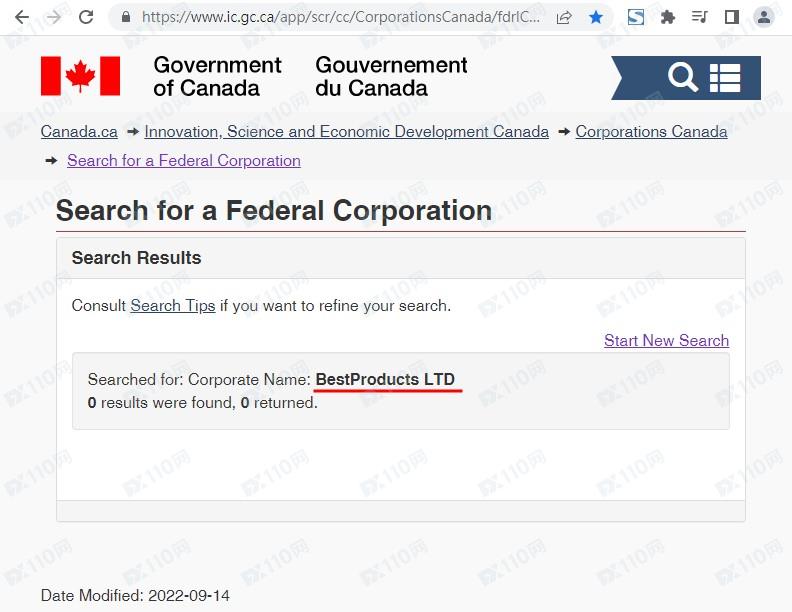Click the browser back arrow
This screenshot has width=792, height=612.
[22, 17]
